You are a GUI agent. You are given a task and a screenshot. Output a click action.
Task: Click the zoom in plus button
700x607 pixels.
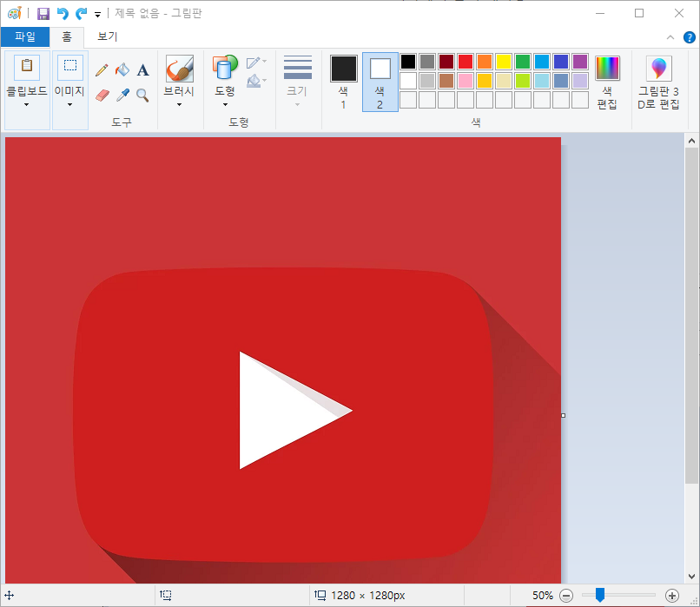pyautogui.click(x=672, y=596)
